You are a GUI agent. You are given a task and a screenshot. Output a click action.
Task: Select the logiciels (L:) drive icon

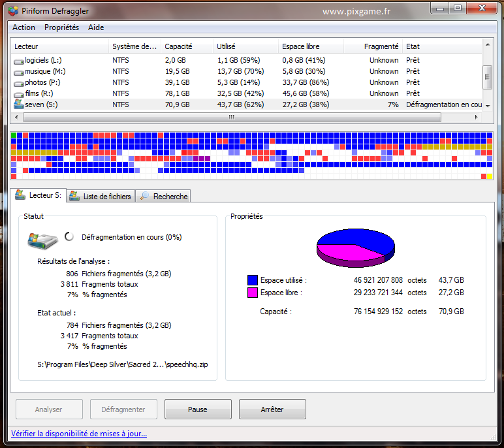click(19, 61)
